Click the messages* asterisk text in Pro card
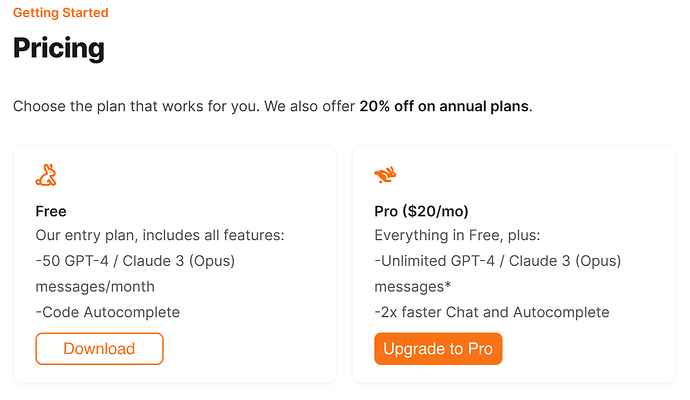 point(413,286)
